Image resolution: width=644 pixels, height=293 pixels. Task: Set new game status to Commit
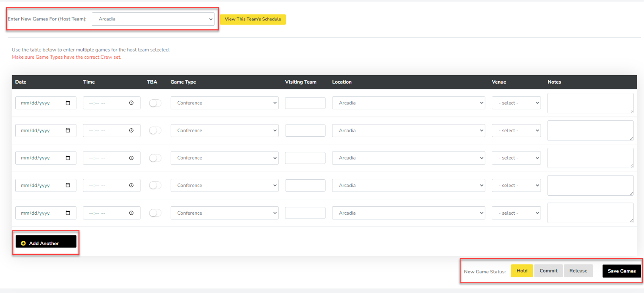pyautogui.click(x=548, y=271)
